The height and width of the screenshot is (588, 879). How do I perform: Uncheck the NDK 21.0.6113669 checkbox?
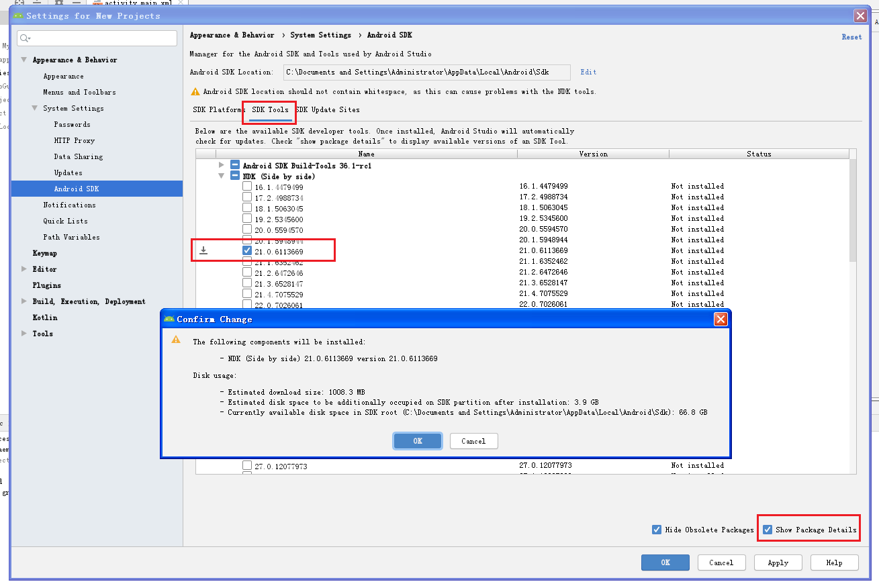247,250
